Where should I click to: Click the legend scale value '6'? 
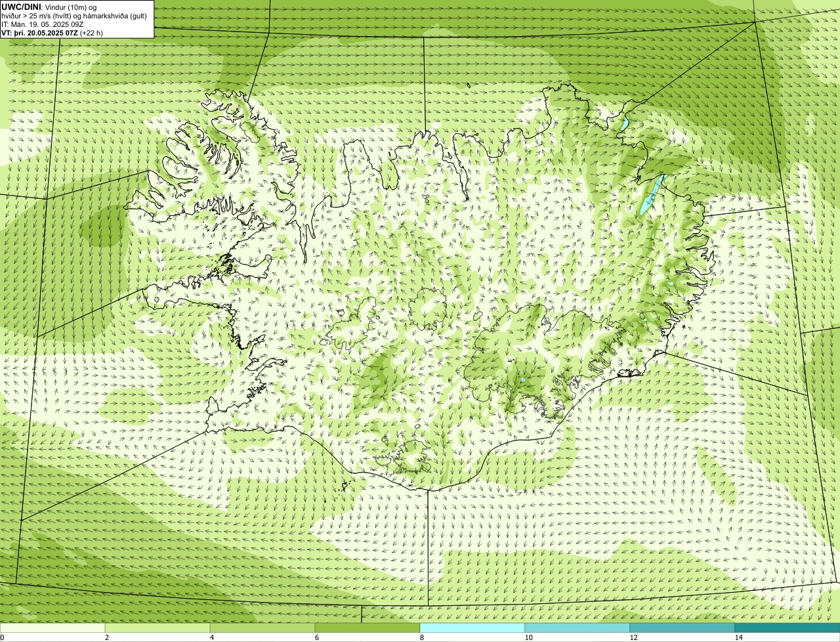pyautogui.click(x=316, y=637)
